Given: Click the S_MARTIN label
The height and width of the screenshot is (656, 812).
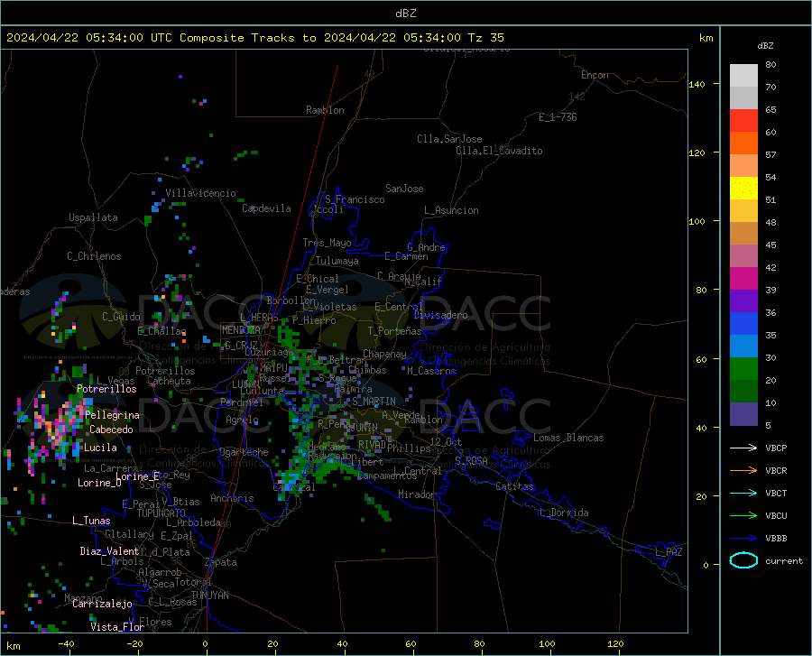Looking at the screenshot, I should [x=374, y=402].
